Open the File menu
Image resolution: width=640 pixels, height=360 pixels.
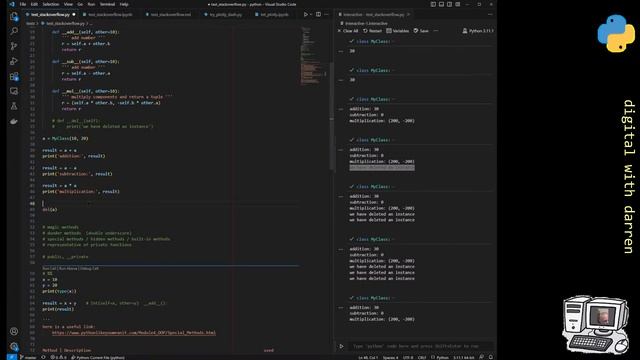click(23, 4)
